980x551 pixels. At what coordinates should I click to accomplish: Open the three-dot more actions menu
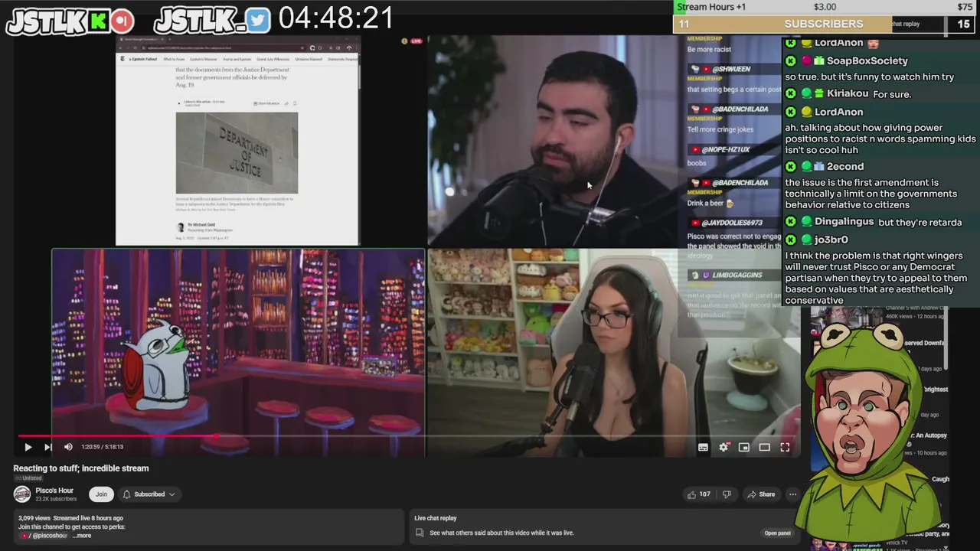tap(793, 494)
